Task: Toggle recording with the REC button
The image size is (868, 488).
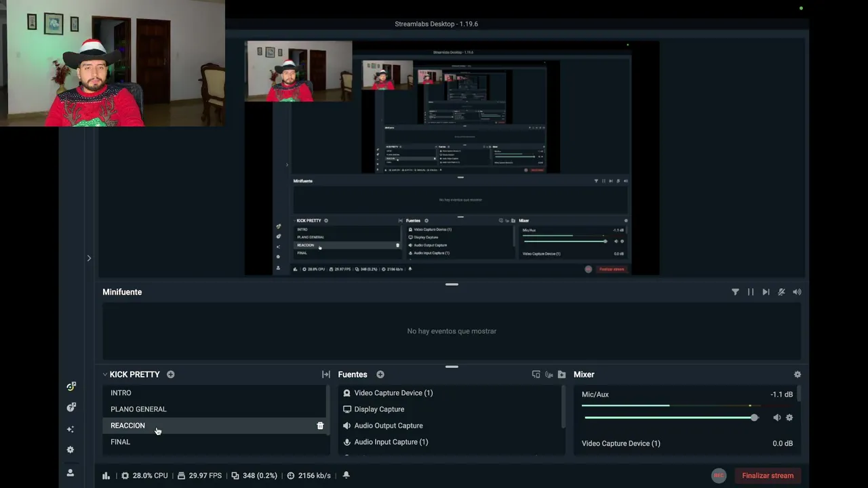Action: pyautogui.click(x=719, y=476)
